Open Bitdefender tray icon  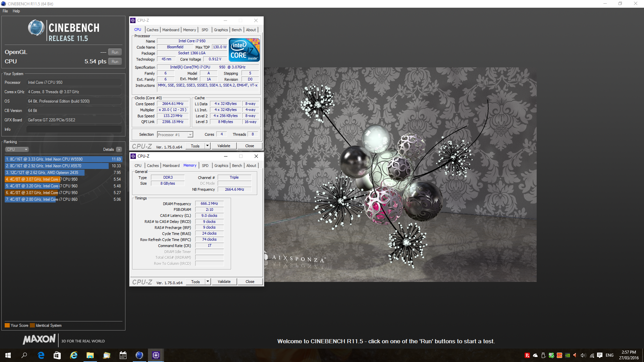(x=527, y=355)
